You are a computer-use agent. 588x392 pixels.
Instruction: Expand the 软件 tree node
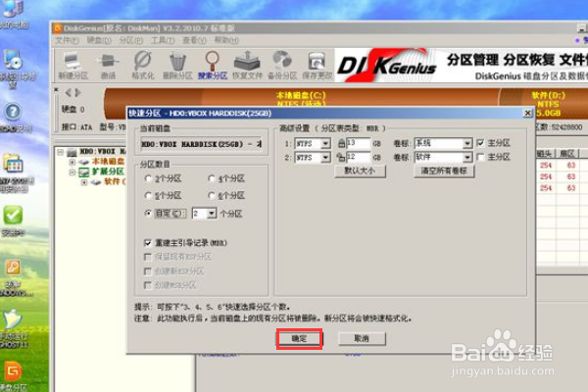point(84,182)
